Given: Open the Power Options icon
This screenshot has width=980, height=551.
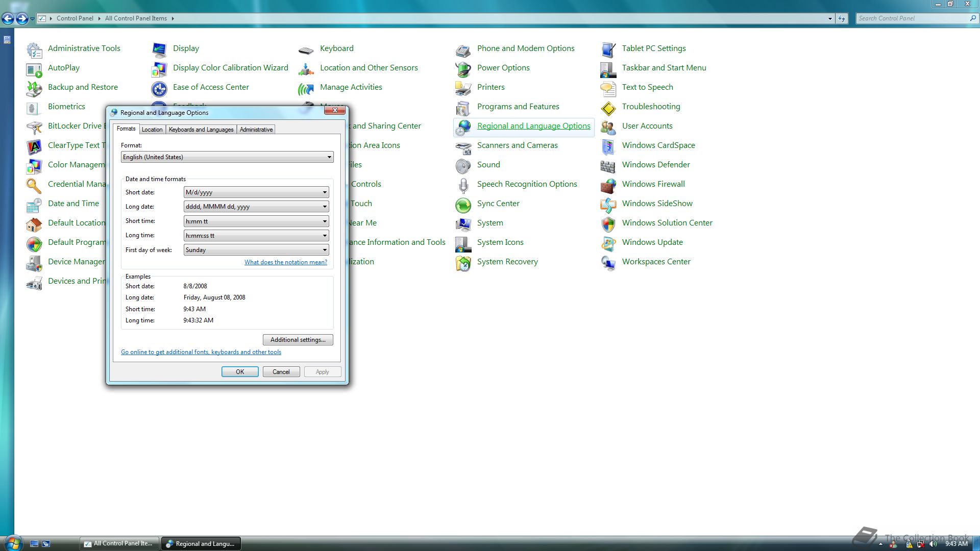Looking at the screenshot, I should [x=463, y=69].
